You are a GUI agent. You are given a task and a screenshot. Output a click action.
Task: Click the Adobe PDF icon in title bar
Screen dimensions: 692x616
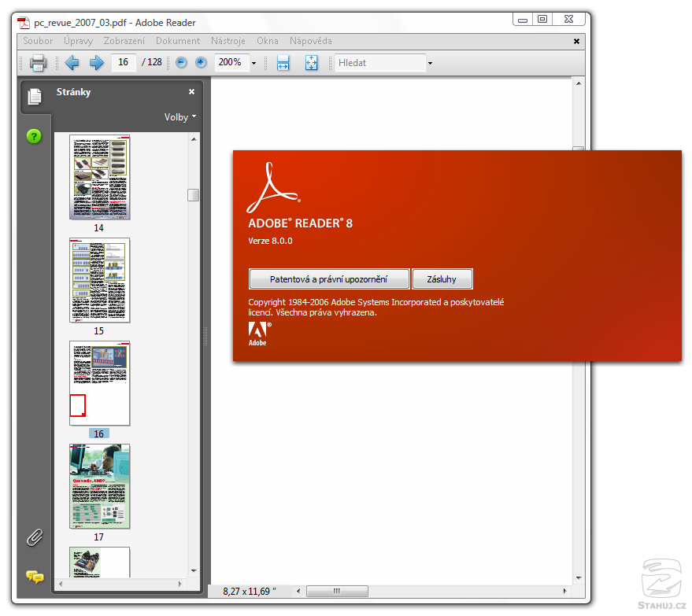tap(24, 23)
